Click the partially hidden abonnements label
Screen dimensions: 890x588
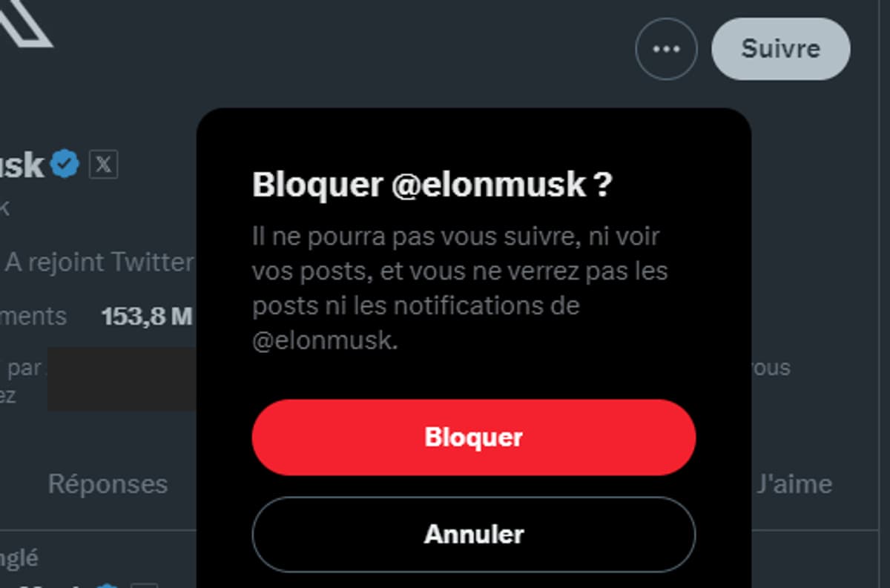click(x=33, y=317)
